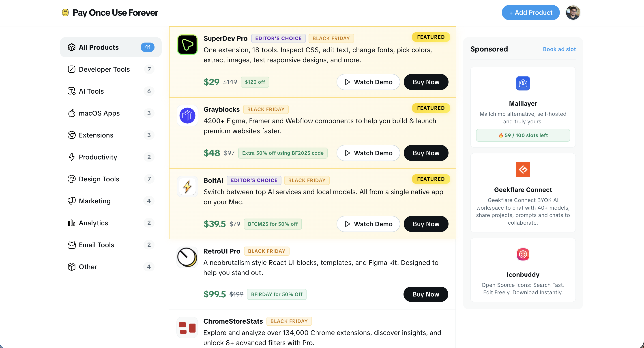Click the Analytics bar-chart icon
The image size is (644, 348).
(x=71, y=223)
